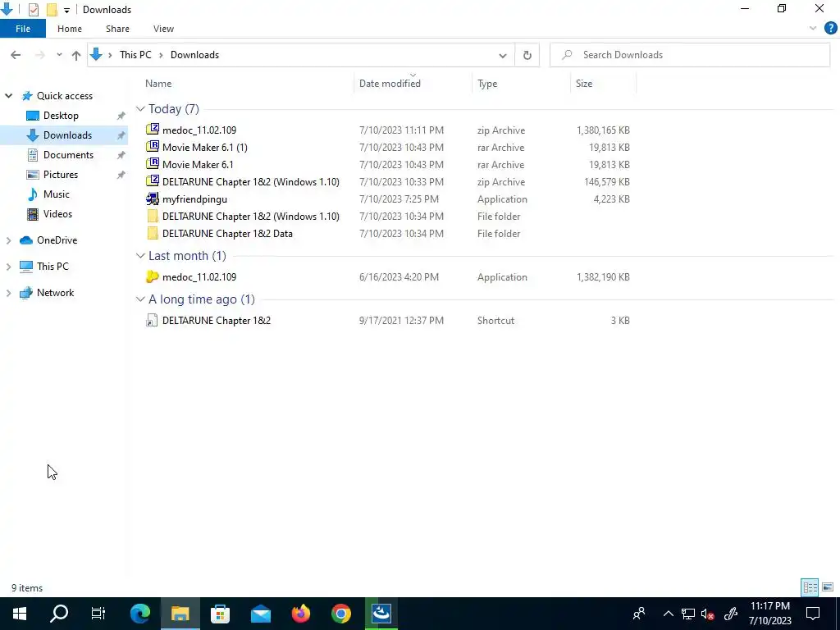This screenshot has width=840, height=630.
Task: Go up one folder level
Action: 76,55
